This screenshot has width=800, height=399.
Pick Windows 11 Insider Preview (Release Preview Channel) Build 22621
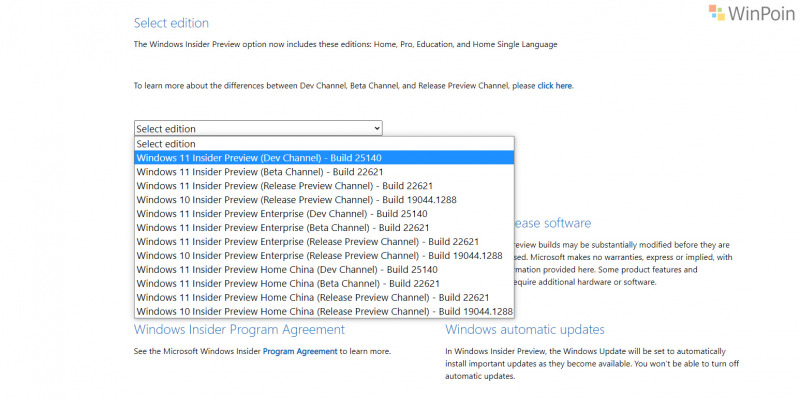[324, 186]
